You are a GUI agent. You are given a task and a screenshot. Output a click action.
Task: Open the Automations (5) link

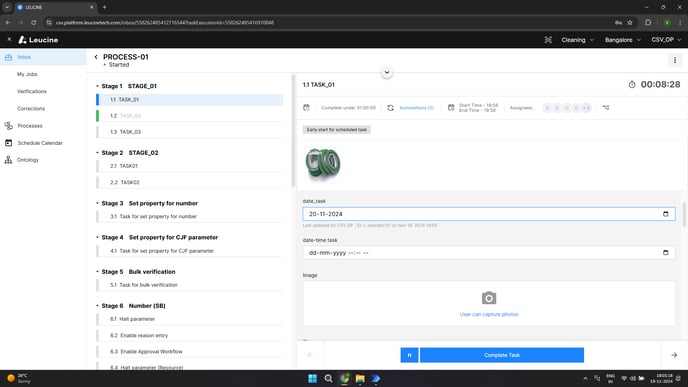(416, 108)
